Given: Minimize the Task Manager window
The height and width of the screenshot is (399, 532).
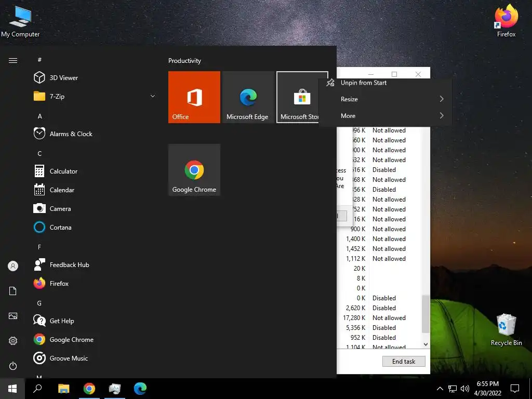Looking at the screenshot, I should pos(371,74).
